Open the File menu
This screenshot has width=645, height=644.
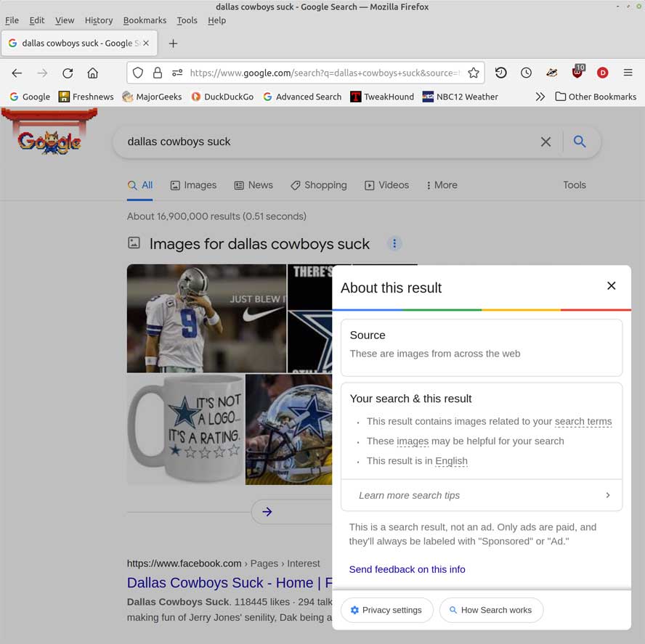click(12, 20)
